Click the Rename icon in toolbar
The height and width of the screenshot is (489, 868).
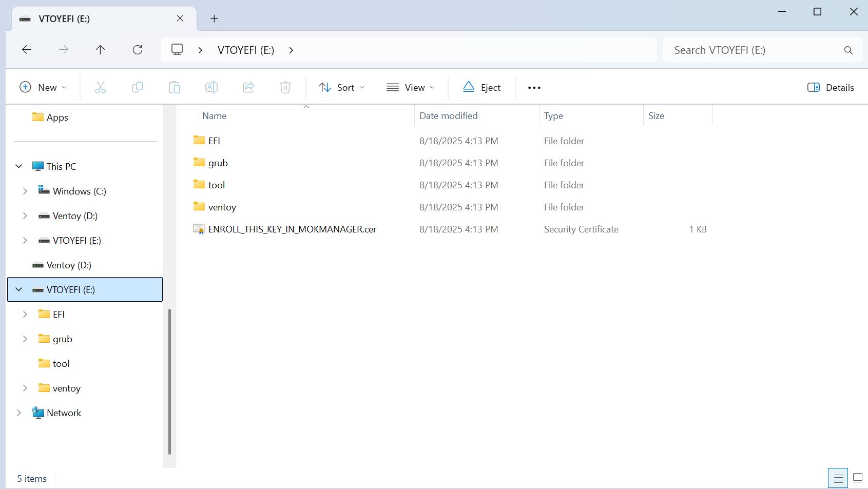[211, 88]
